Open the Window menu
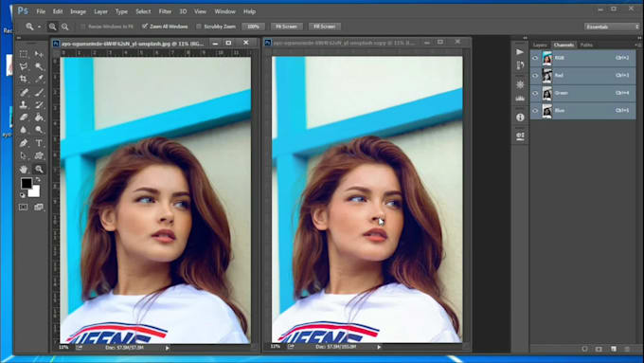Screen dimensions: 644x363 [x=225, y=11]
